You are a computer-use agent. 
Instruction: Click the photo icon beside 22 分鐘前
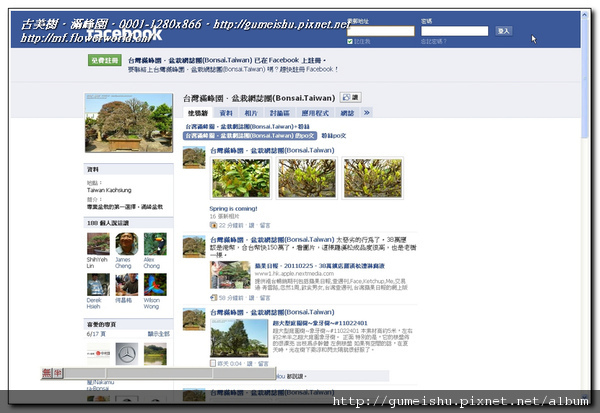(x=213, y=225)
